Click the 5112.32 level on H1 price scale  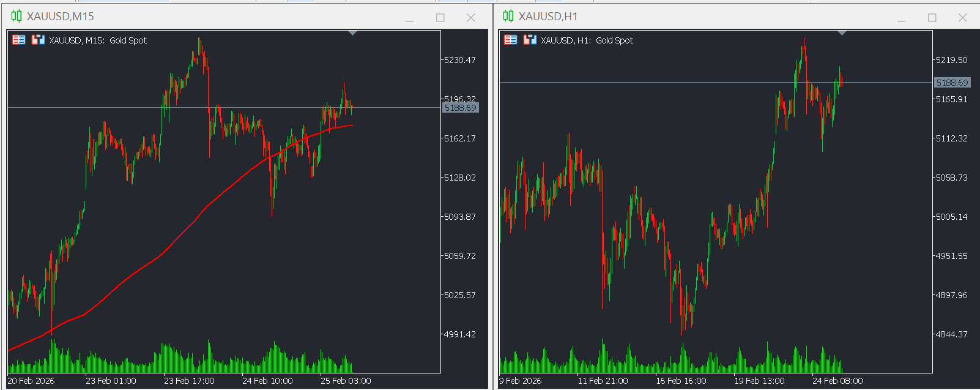(x=952, y=138)
